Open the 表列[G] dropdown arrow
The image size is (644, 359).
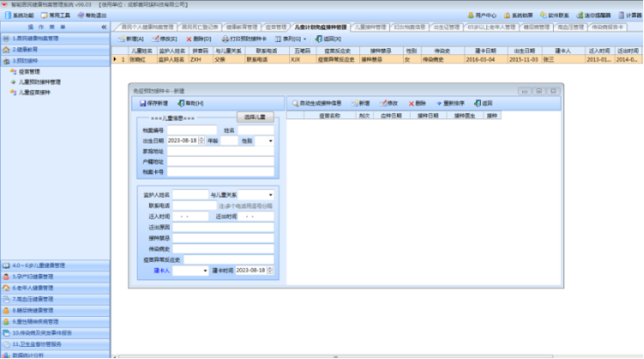coord(305,39)
